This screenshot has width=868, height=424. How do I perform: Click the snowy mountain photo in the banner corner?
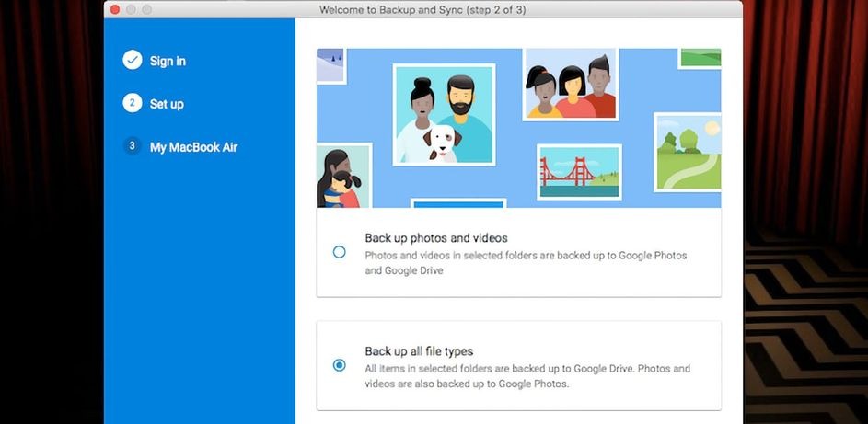(x=330, y=65)
